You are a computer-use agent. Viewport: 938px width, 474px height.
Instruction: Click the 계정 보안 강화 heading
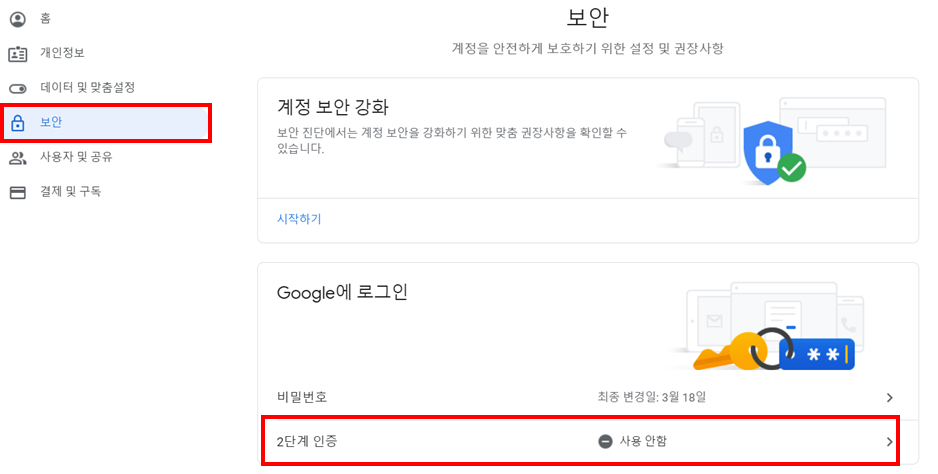(x=332, y=107)
